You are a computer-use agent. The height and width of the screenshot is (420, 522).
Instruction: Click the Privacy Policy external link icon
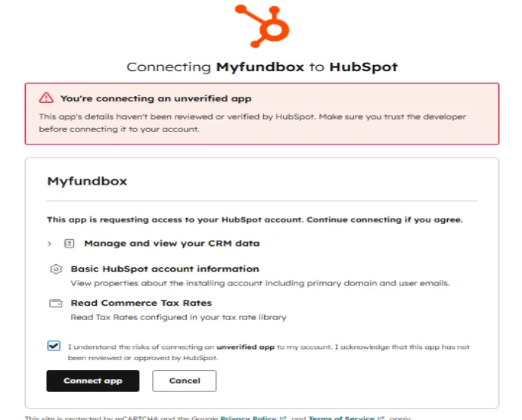click(283, 418)
